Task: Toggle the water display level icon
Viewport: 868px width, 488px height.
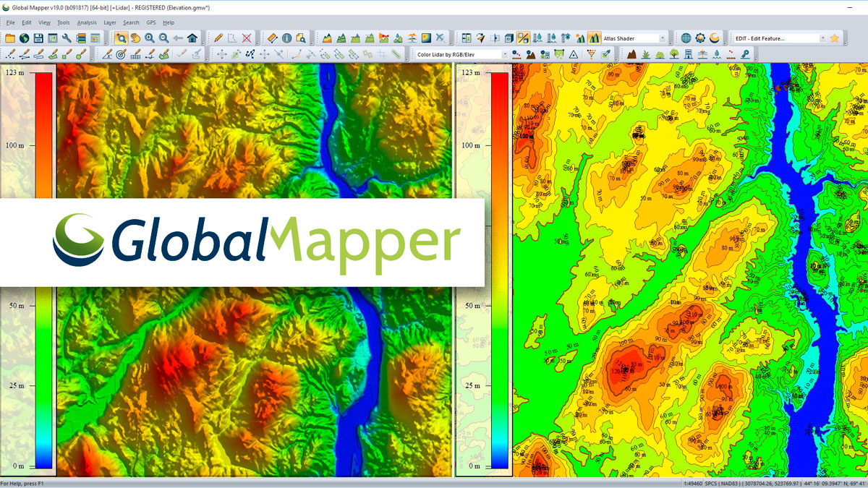Action: [537, 36]
